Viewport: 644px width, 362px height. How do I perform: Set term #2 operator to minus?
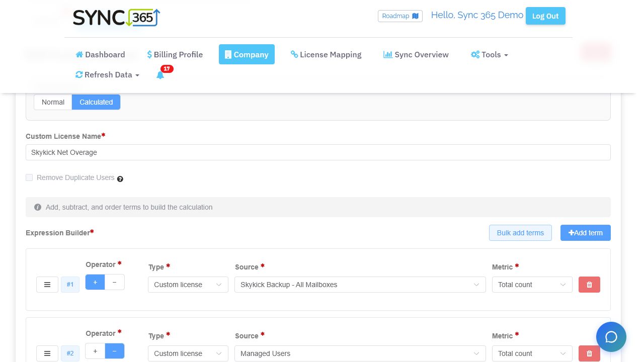pos(115,351)
